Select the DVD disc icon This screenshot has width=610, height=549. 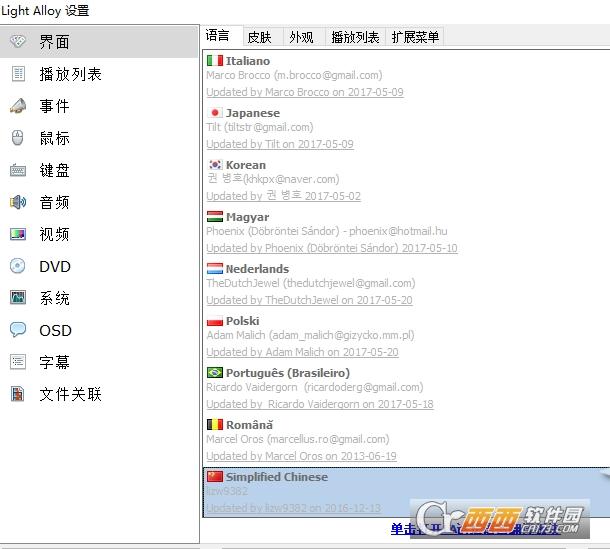coord(18,266)
